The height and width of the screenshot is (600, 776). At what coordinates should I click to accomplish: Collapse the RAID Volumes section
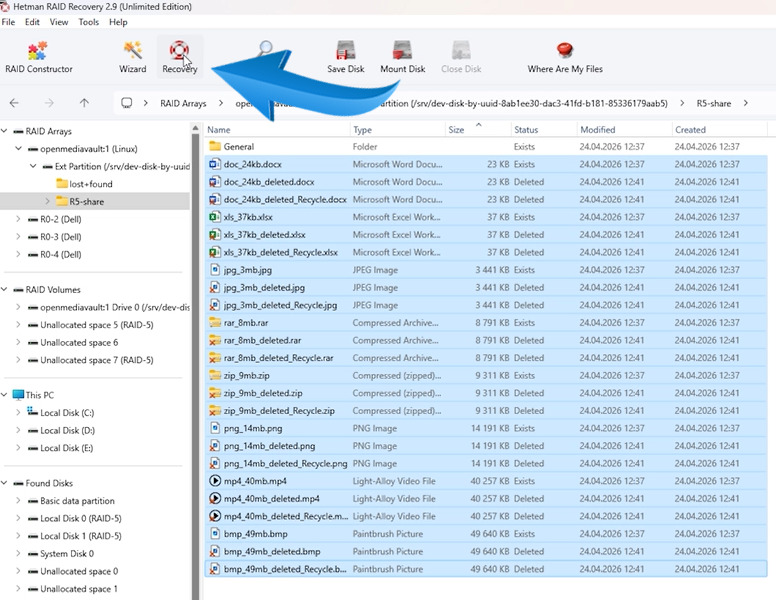click(4, 290)
